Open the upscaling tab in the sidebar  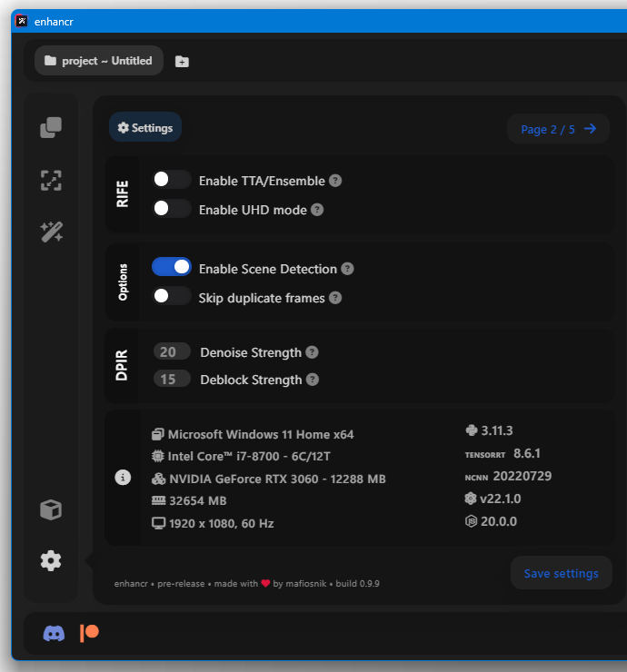pos(51,181)
